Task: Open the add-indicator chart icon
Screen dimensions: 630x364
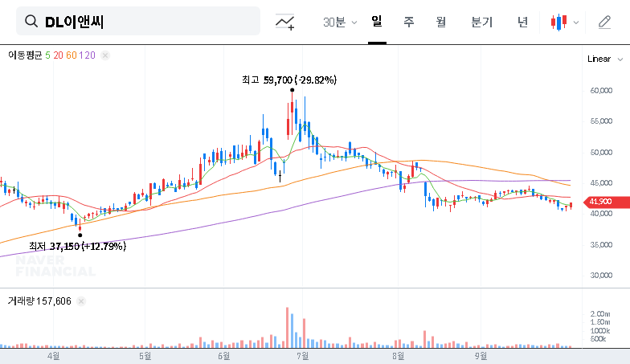Action: point(284,22)
